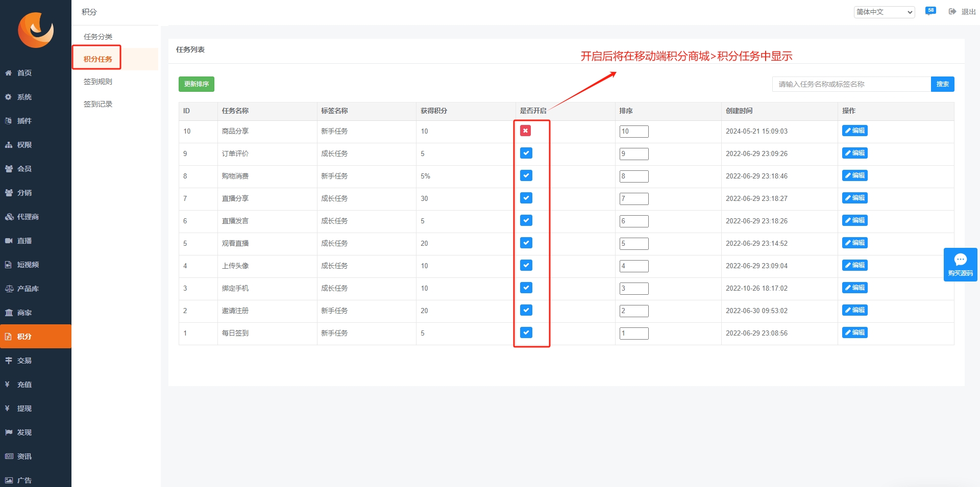Click the sort field for 商品分享
The height and width of the screenshot is (487, 980).
click(x=634, y=132)
